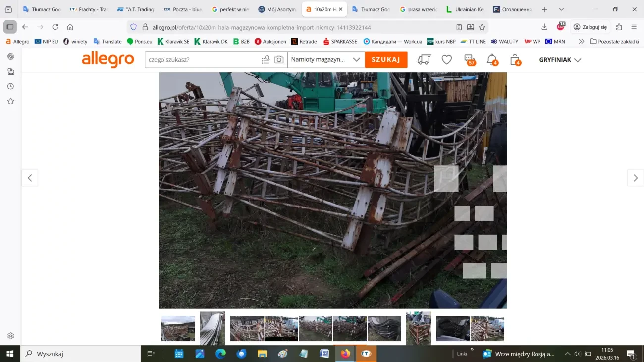Open Allegro notifications bell
Screen dimensions: 644x362
491,60
